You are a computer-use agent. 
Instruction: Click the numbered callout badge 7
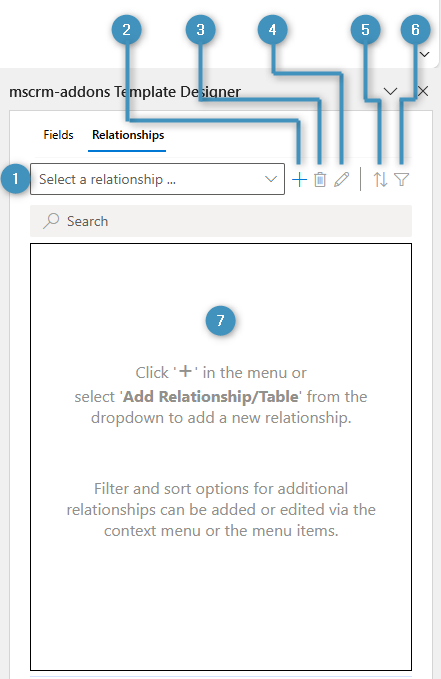pos(220,320)
